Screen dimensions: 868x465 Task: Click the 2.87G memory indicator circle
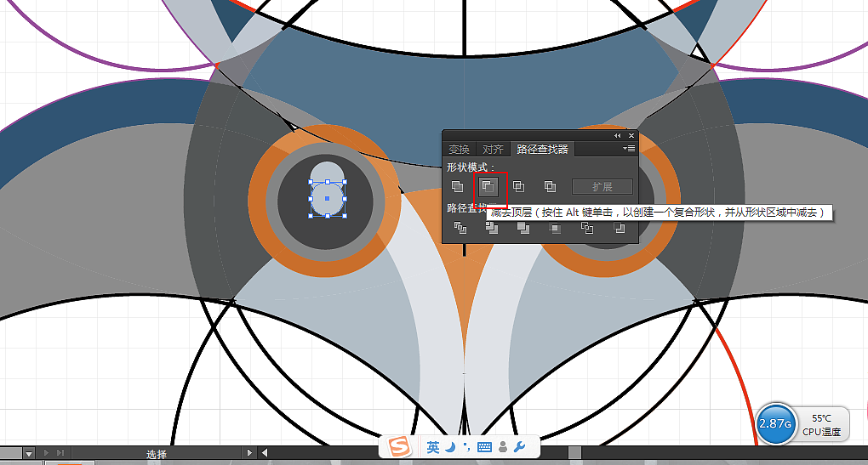[775, 423]
